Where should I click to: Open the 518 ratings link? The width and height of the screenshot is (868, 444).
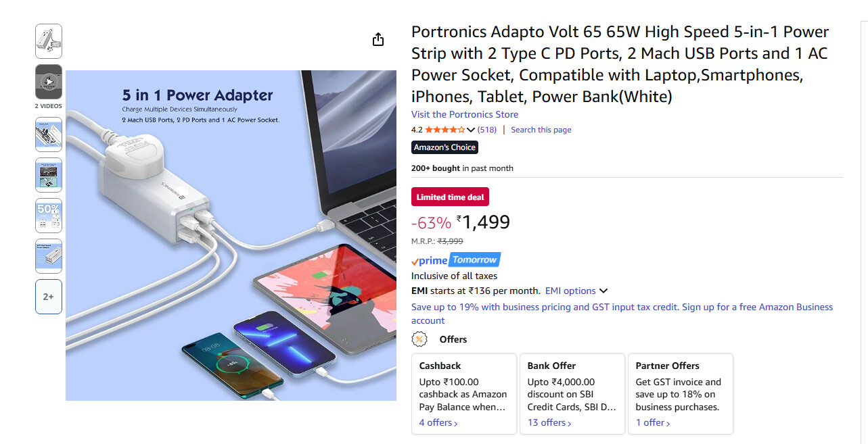coord(486,130)
